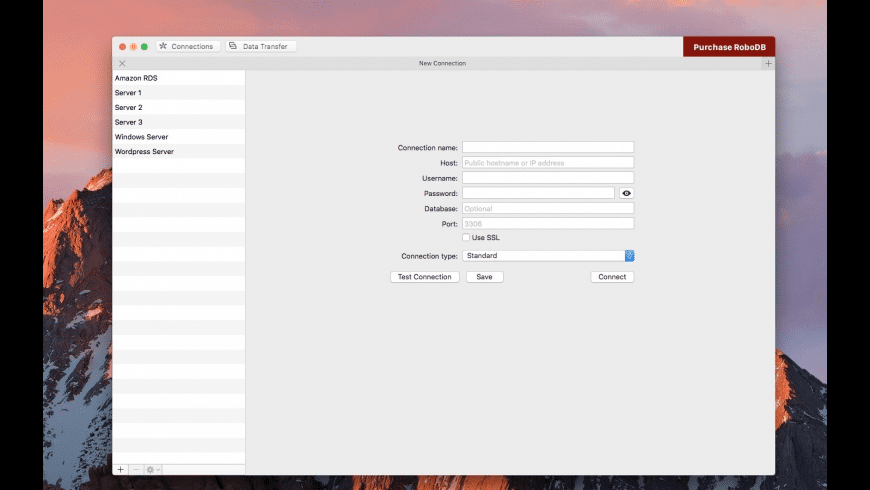Click the Database input field
The image size is (870, 490).
tap(548, 208)
